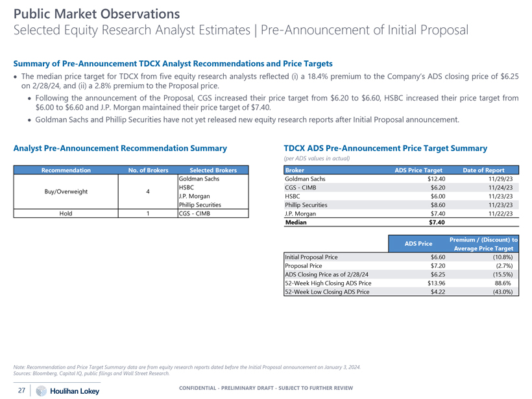Click the broker count '4' for Buy/Overweight

148,191
